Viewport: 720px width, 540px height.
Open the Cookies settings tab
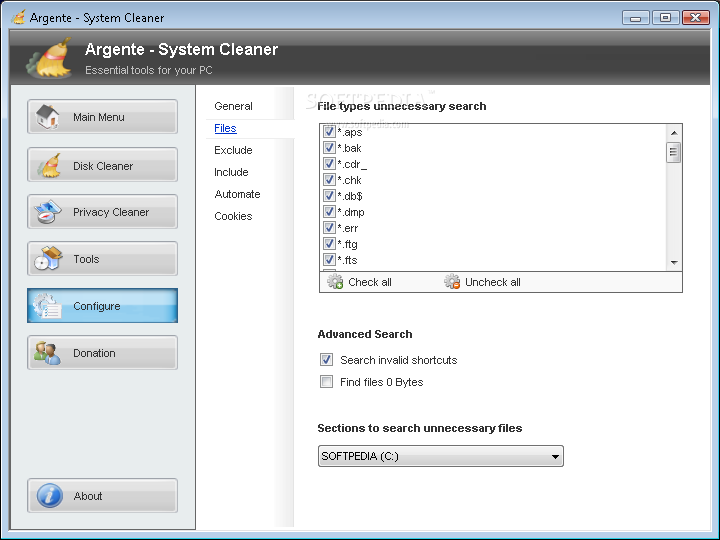point(233,216)
